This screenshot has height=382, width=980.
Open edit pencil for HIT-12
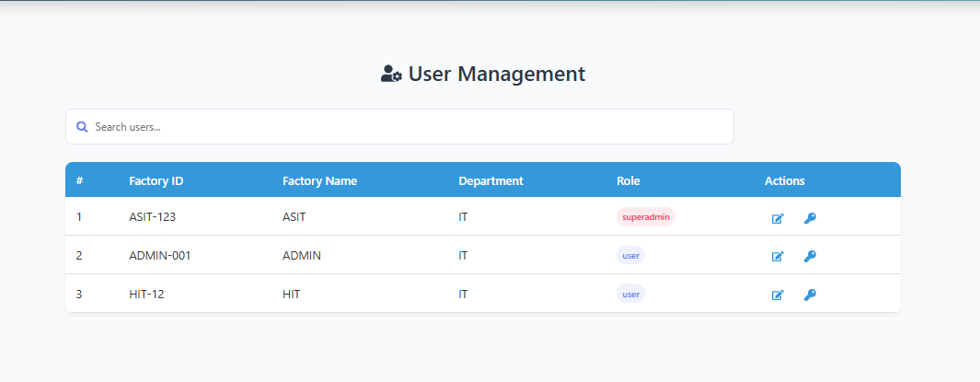[x=778, y=295]
